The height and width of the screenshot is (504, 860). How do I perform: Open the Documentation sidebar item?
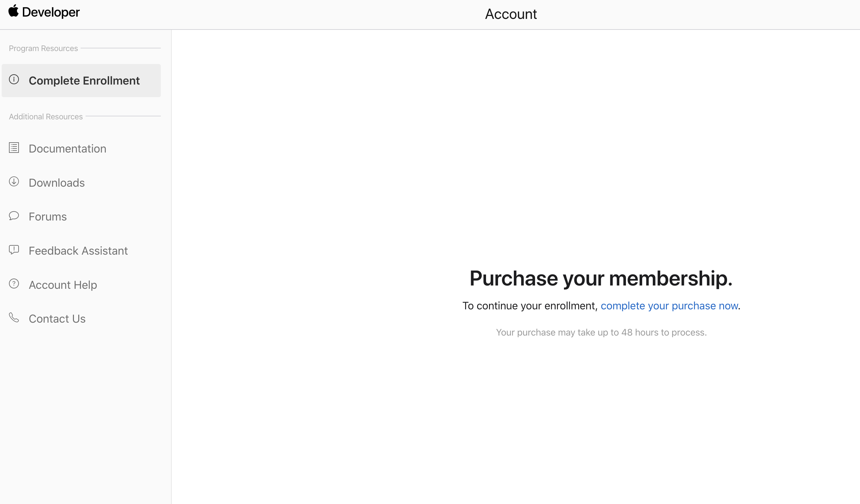[68, 149]
